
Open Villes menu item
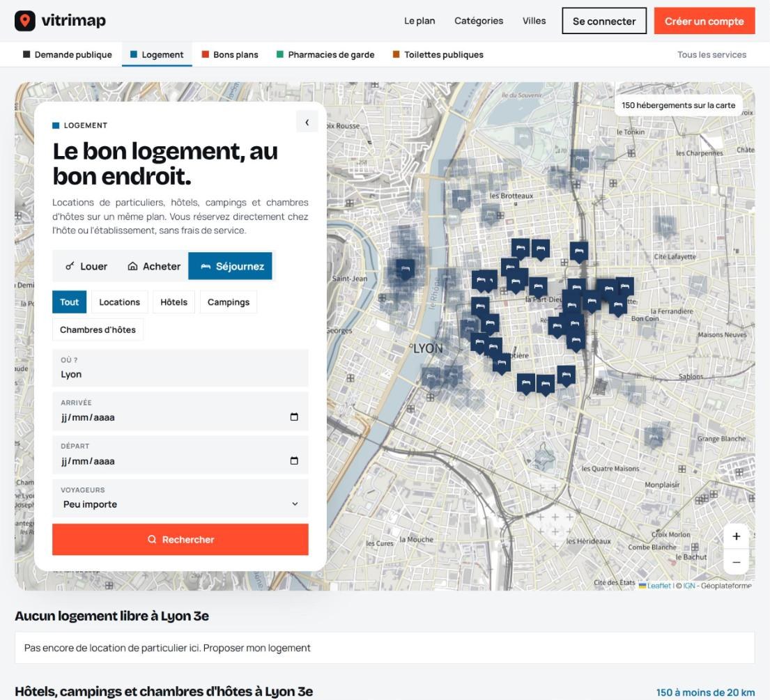(534, 21)
